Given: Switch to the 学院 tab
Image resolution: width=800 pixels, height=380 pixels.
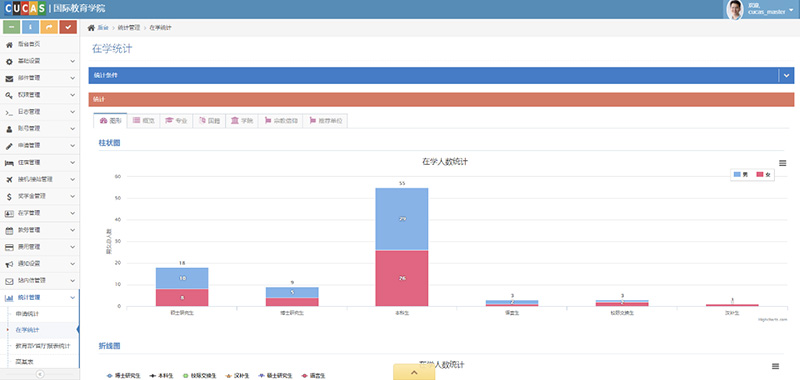Looking at the screenshot, I should (242, 121).
